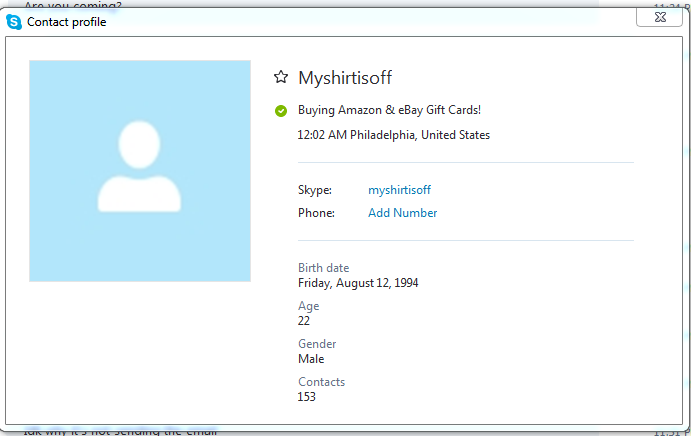Click the blank profile picture avatar
691x436 pixels.
click(140, 171)
